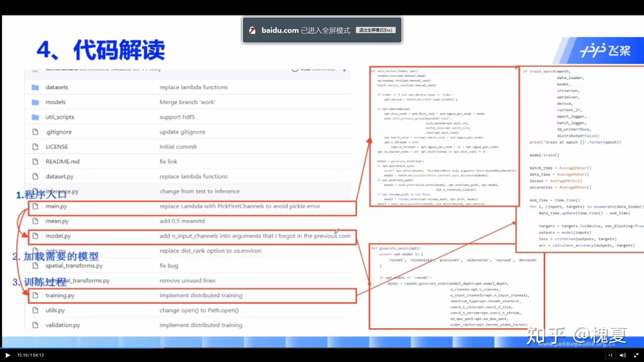Click the utils.py file icon
The width and height of the screenshot is (644, 362).
35,310
